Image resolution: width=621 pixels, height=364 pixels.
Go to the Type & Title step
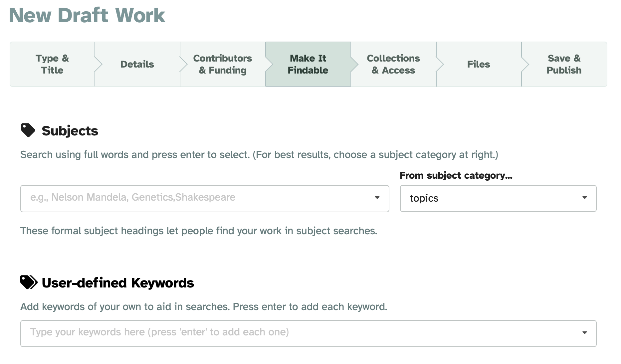point(52,64)
